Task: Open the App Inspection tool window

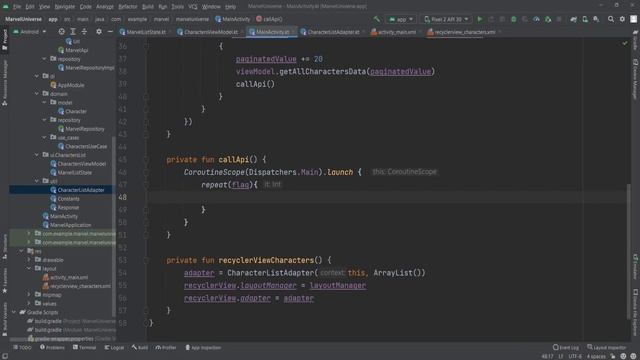Action: pyautogui.click(x=203, y=348)
